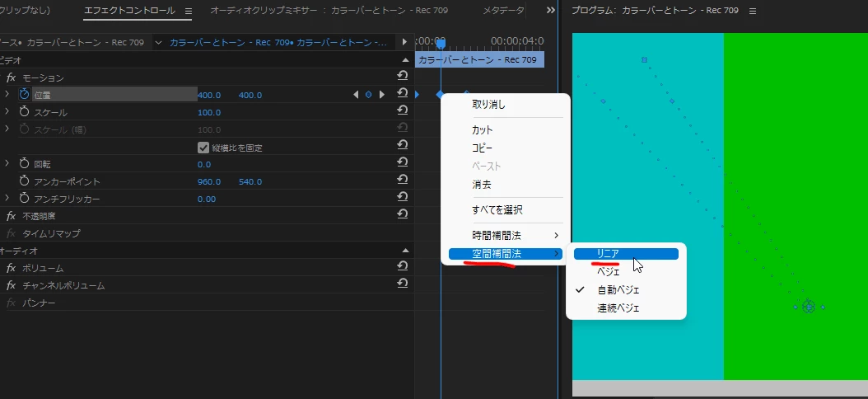Expand the 位置 property disclosure arrow
Viewport: 868px width, 399px height.
(7, 94)
